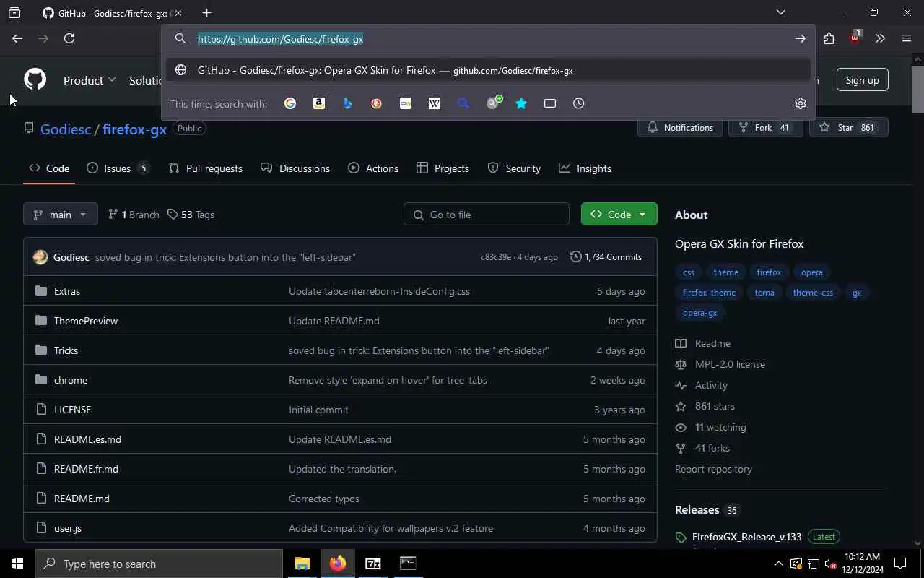This screenshot has height=578, width=924.
Task: Open the Security tab
Action: (514, 168)
